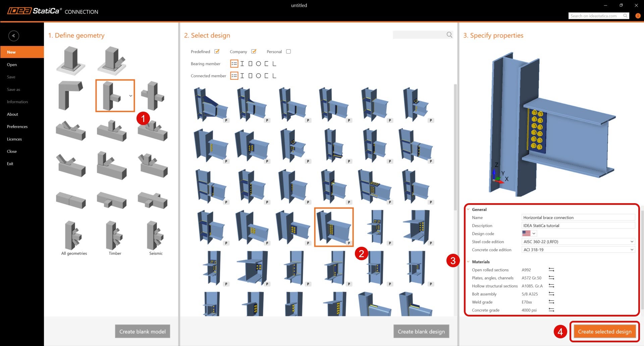Screen dimensions: 644x346
Task: Toggle the Bearing member all-shapes filter
Action: [234, 64]
